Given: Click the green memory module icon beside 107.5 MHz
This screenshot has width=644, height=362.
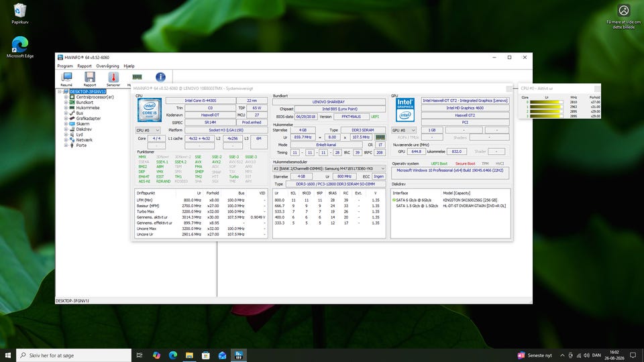Looking at the screenshot, I should tap(380, 137).
